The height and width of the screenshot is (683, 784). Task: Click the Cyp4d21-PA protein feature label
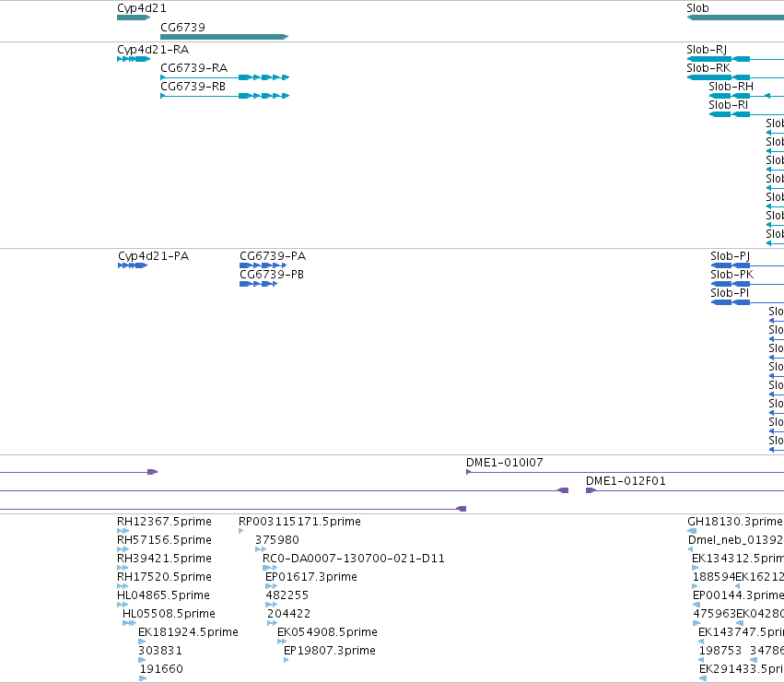(154, 256)
